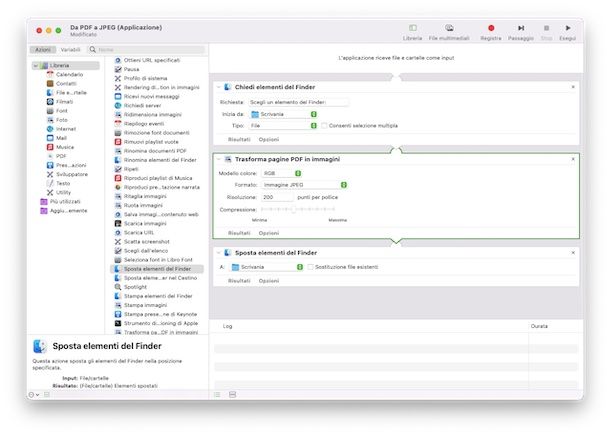Start recording with Registra button
The image size is (610, 435).
[491, 33]
